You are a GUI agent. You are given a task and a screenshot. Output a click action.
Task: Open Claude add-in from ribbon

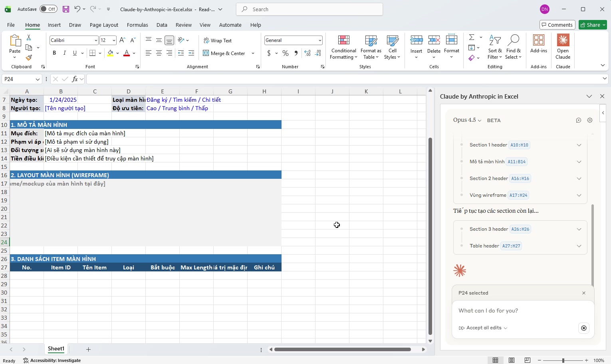(563, 47)
